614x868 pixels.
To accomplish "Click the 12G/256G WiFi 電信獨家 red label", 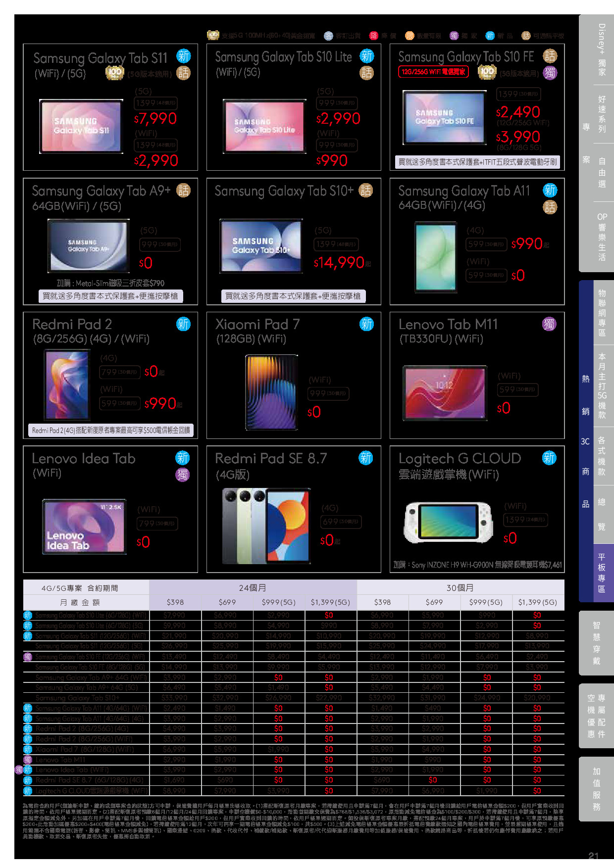I will [433, 72].
